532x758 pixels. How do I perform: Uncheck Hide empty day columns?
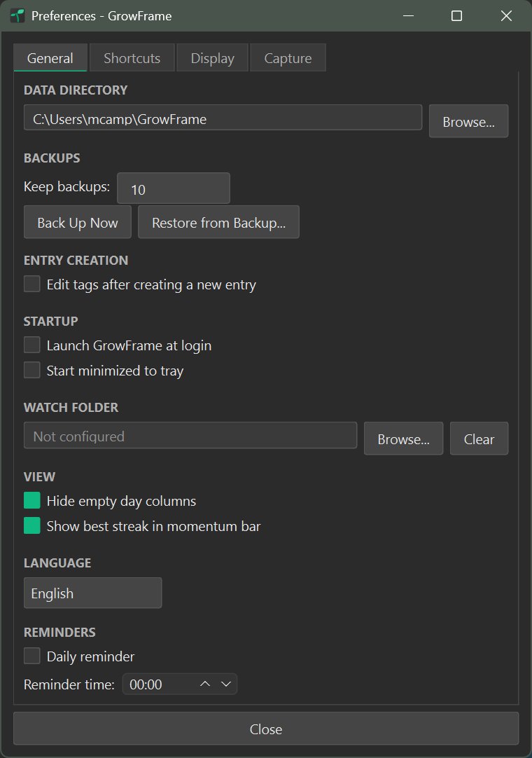pyautogui.click(x=32, y=500)
